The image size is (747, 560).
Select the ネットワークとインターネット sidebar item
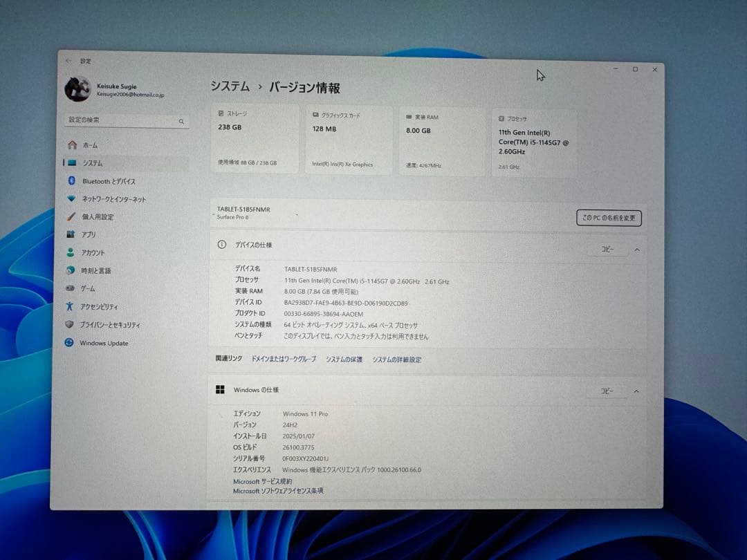[x=113, y=198]
